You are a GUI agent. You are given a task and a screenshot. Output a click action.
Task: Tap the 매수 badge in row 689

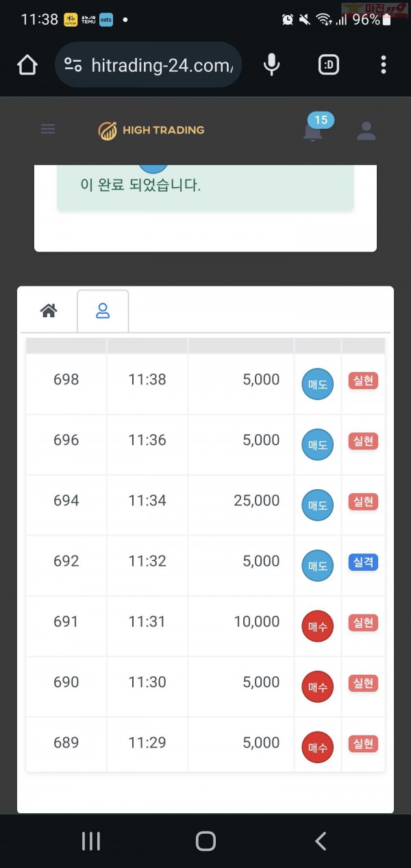[318, 747]
